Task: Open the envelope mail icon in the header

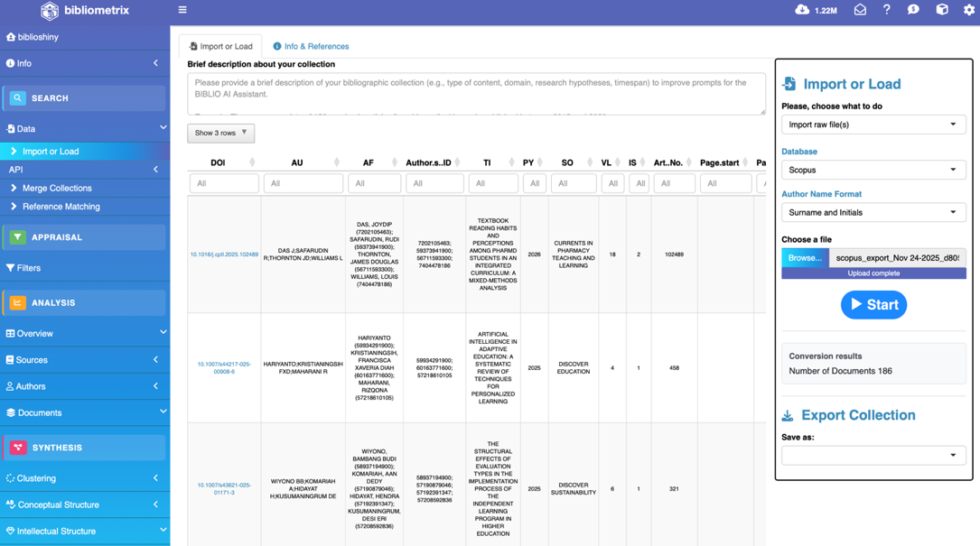Action: [x=860, y=9]
